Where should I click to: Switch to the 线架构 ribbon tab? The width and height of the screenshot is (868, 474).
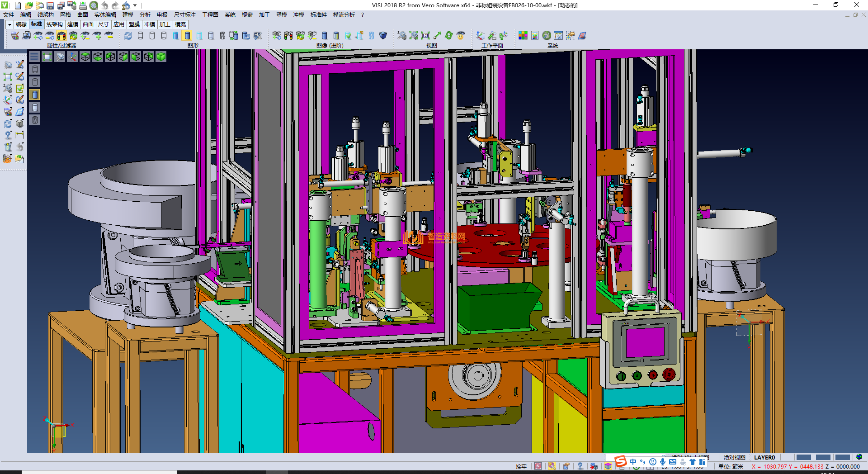coord(54,24)
